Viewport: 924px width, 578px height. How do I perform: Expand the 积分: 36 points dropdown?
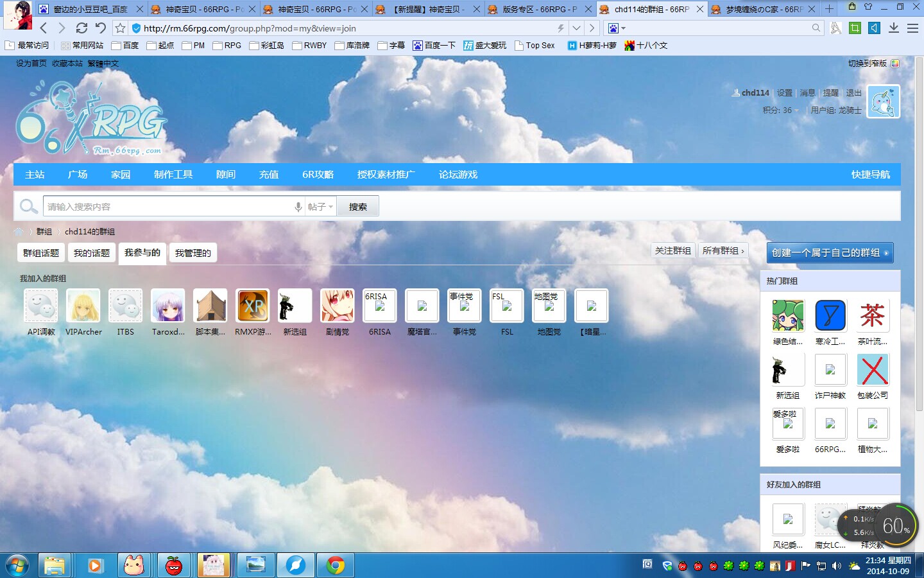click(781, 110)
